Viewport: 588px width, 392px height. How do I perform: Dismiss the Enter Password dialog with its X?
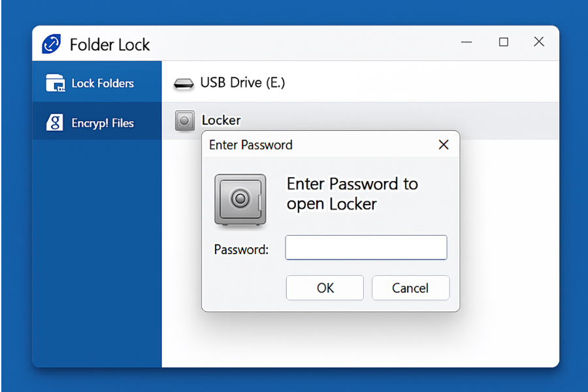pyautogui.click(x=444, y=144)
